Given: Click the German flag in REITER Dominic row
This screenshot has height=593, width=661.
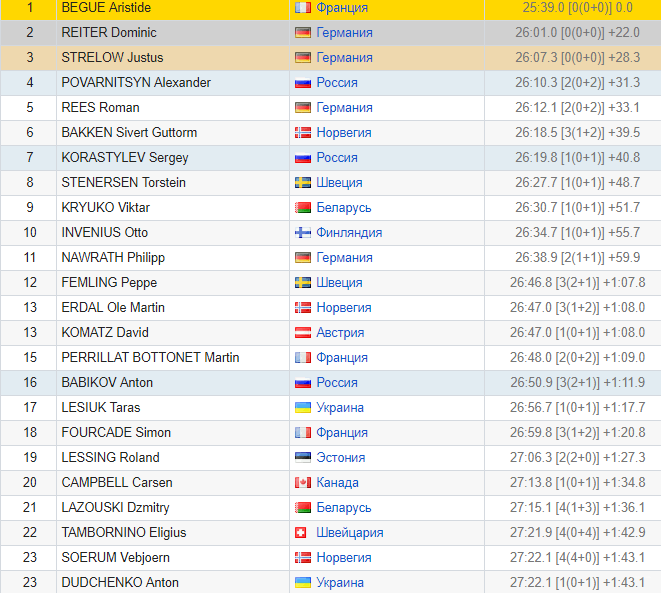Looking at the screenshot, I should pos(303,32).
